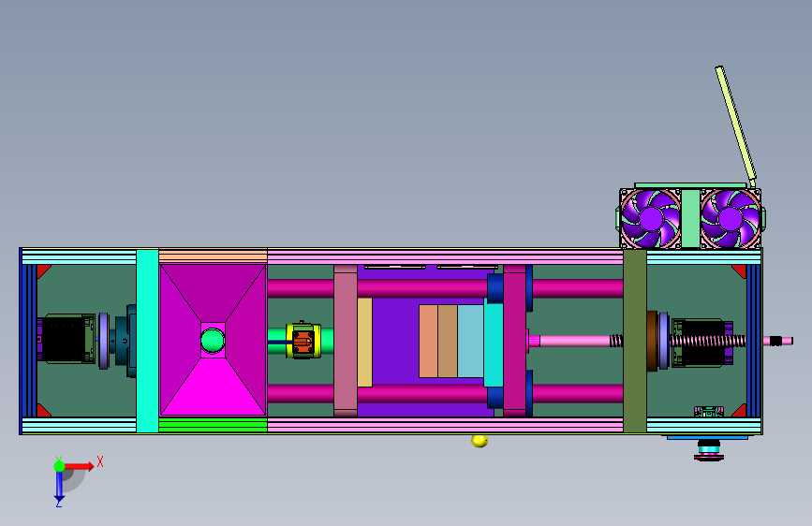Image resolution: width=812 pixels, height=526 pixels.
Task: Select the lower dark blue bushing
Action: pyautogui.click(x=495, y=396)
